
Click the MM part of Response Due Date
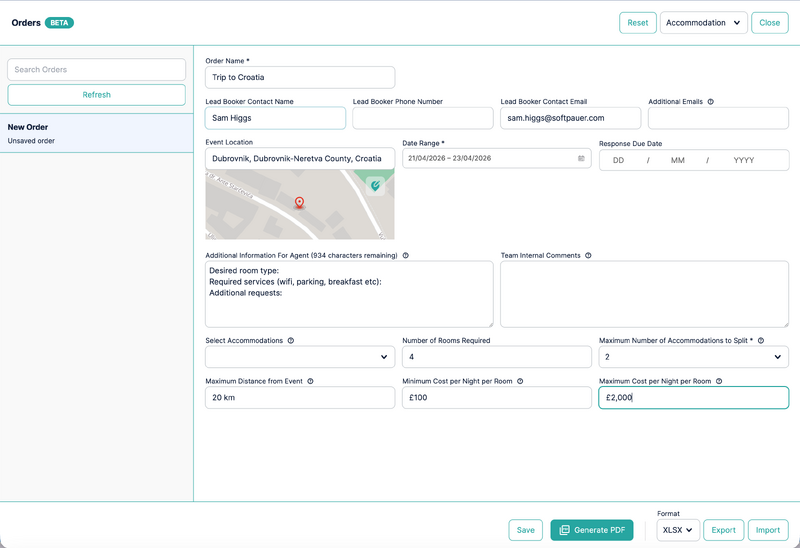(678, 160)
